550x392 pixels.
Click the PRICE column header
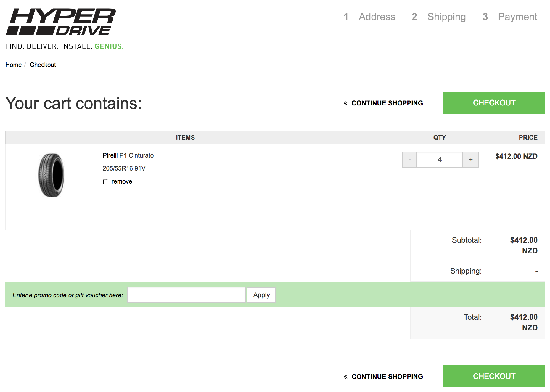coord(528,138)
